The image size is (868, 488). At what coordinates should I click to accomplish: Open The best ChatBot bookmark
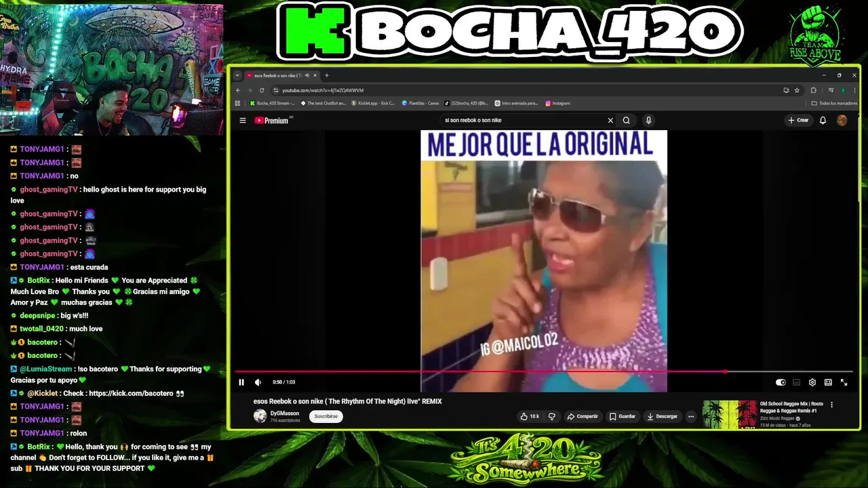(323, 104)
